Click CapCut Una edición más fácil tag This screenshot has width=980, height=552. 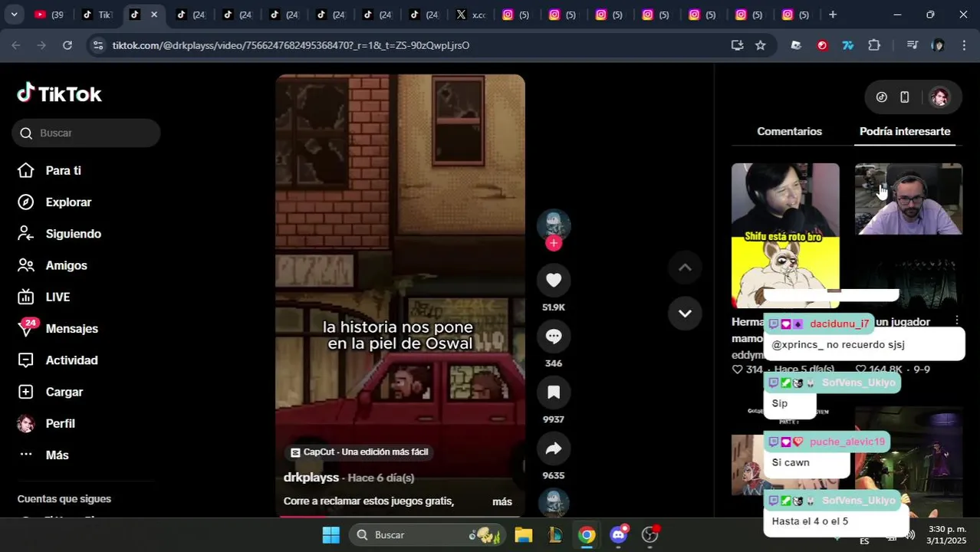pos(359,452)
